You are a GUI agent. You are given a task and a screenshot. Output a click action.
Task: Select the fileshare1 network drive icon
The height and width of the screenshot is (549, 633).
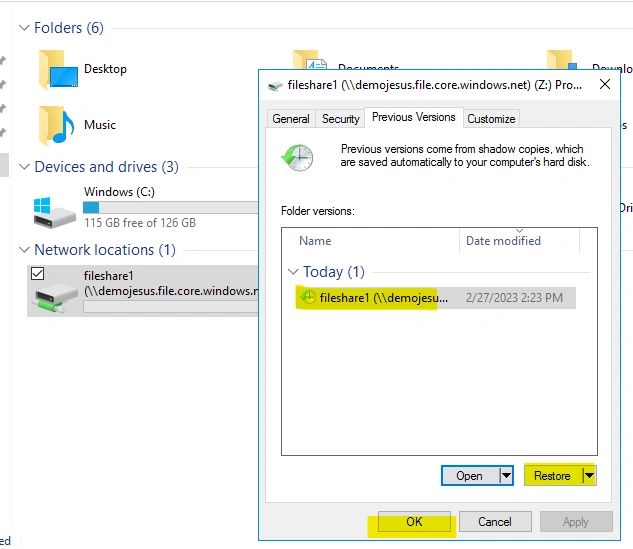[x=55, y=296]
